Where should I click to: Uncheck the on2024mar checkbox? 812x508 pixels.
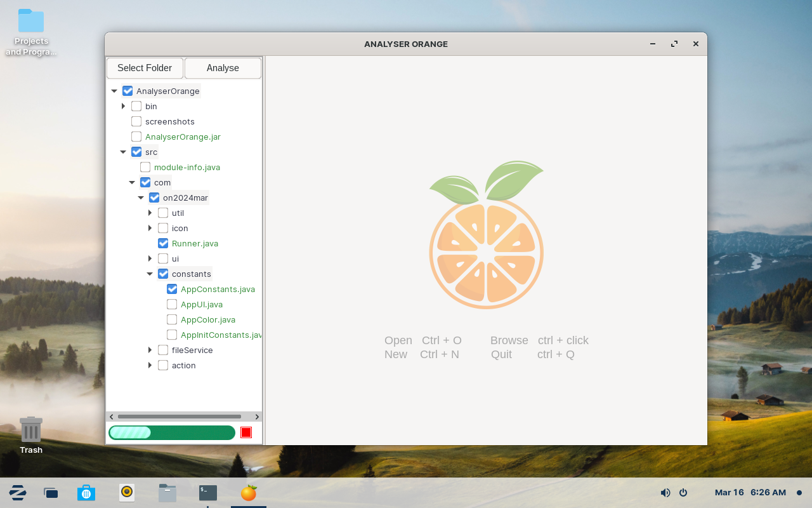tap(154, 197)
